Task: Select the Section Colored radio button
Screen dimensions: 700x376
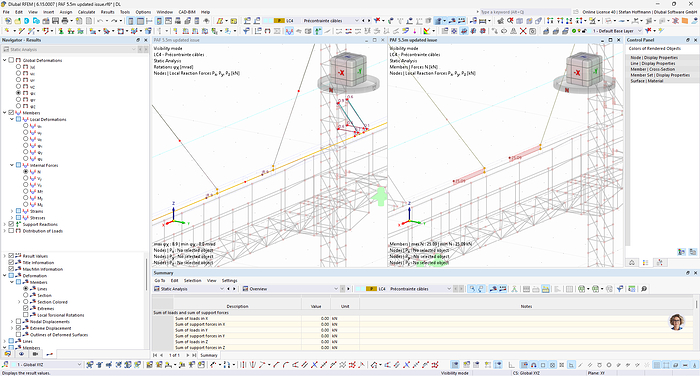Action: [x=25, y=302]
